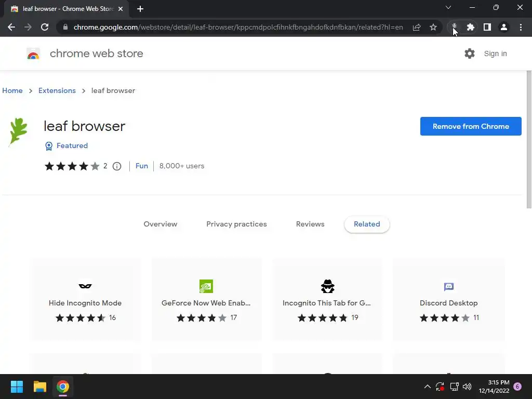Click the 8,000+ users text
Viewport: 532px width, 399px height.
[x=182, y=166]
